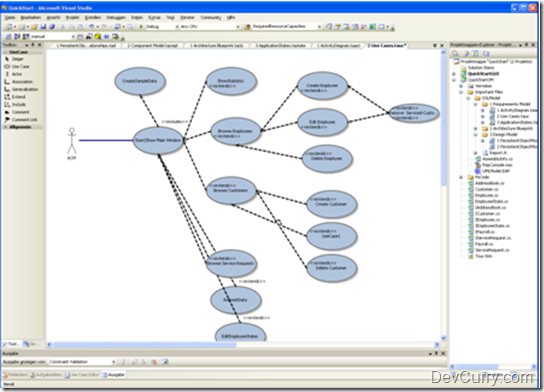Click the diagram's horizontal scrollbar thumb
Image resolution: width=544 pixels, height=392 pixels.
coord(145,345)
